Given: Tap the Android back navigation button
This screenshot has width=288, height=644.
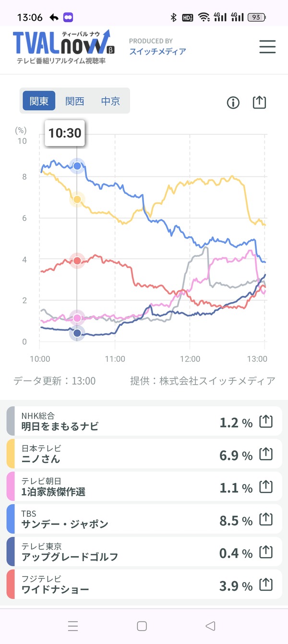Looking at the screenshot, I should click(x=210, y=626).
